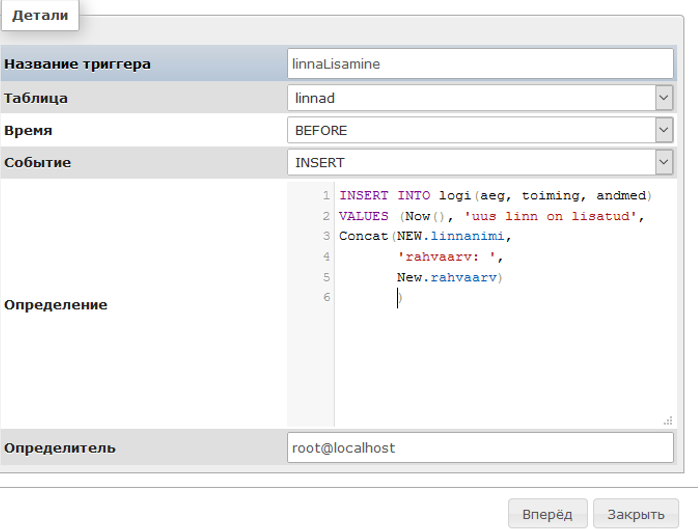Image resolution: width=700 pixels, height=529 pixels.
Task: Open the Таблица dropdown showing linnad
Action: click(480, 98)
